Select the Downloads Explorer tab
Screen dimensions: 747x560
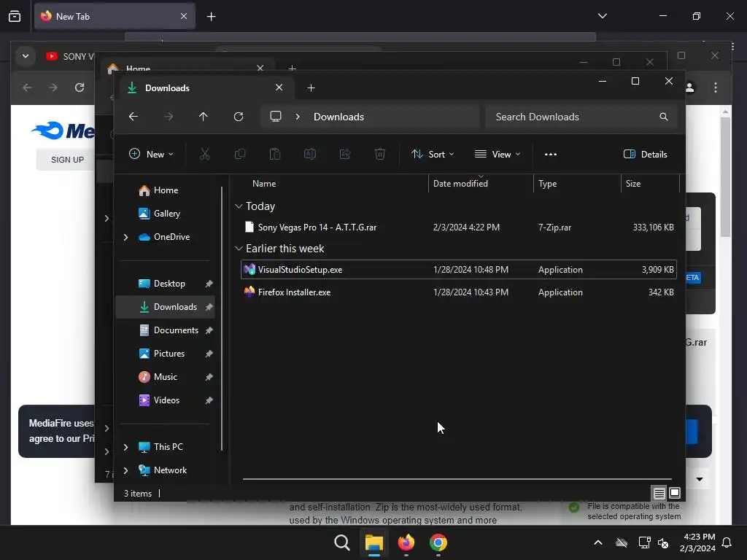click(x=206, y=88)
